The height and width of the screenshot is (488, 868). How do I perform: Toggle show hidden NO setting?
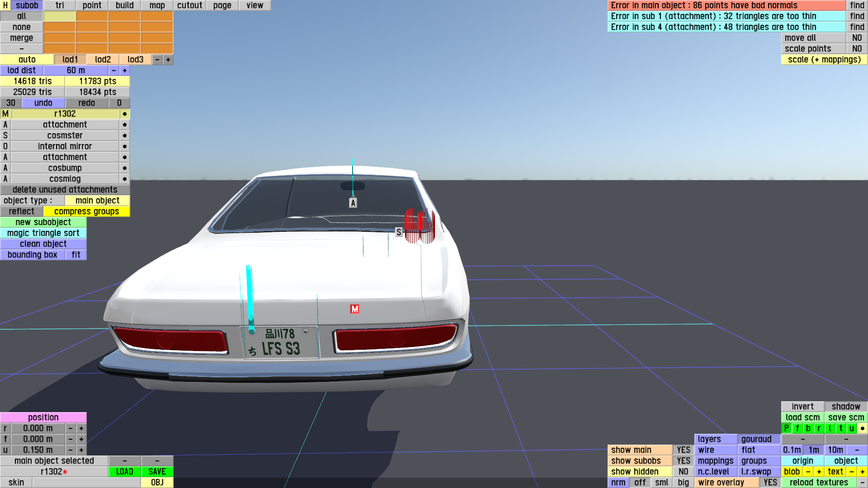point(683,472)
